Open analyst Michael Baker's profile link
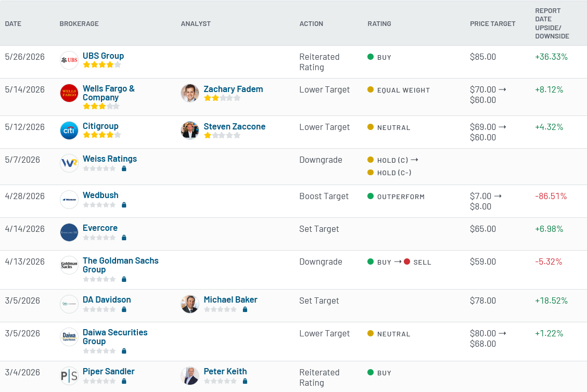Screen dimensions: 587x392 coord(230,299)
